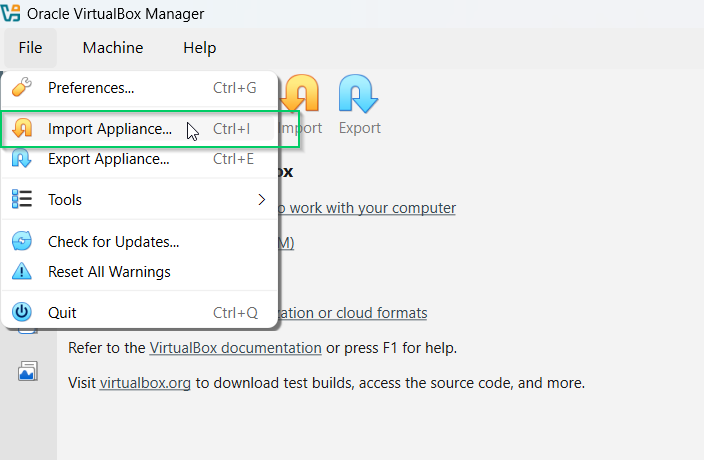Open the Machine menu

[113, 48]
